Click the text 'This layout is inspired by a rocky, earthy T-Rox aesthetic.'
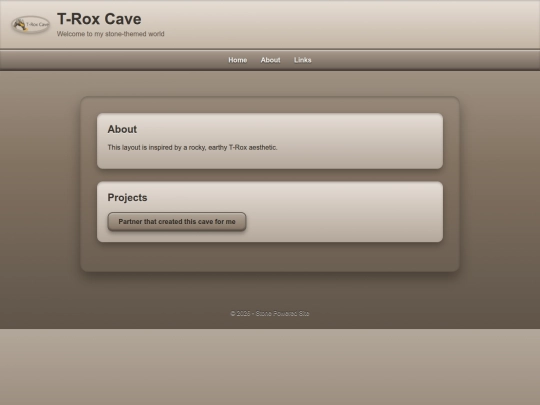Image resolution: width=540 pixels, height=405 pixels. click(193, 147)
